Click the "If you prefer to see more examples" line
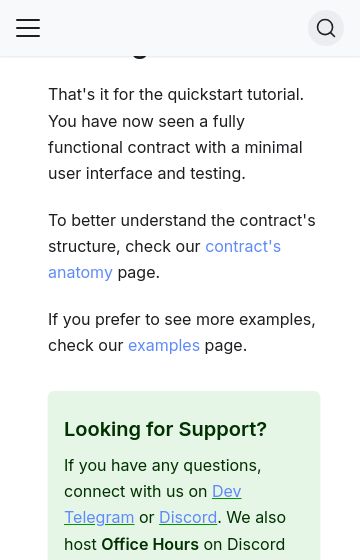 tap(182, 320)
